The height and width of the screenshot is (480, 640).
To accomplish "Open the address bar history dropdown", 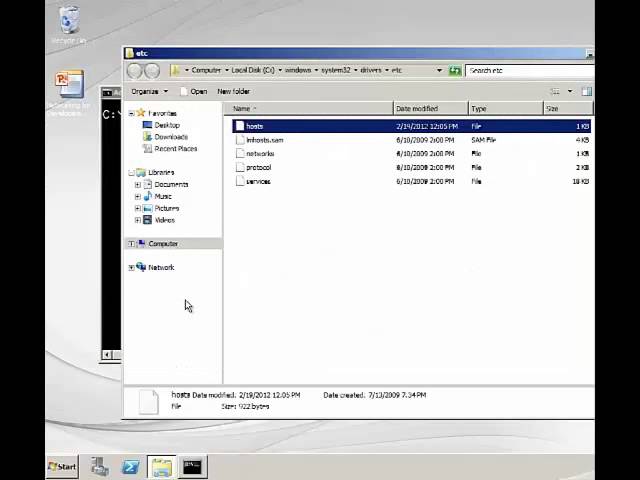I will click(x=440, y=70).
